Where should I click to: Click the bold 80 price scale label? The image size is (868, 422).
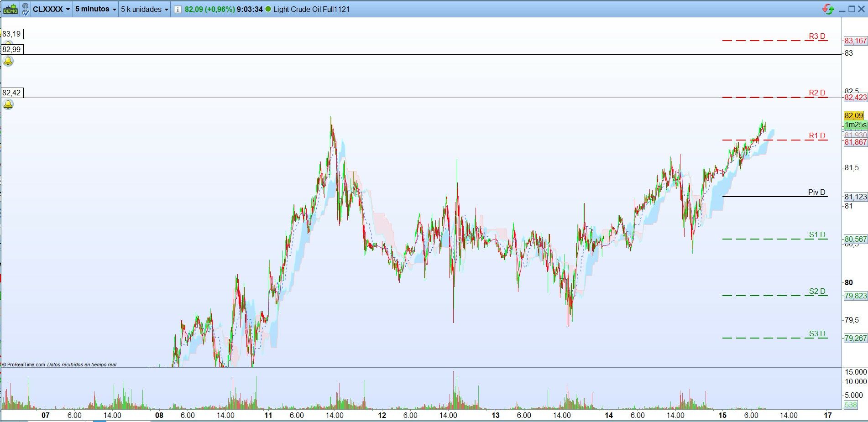click(x=849, y=282)
